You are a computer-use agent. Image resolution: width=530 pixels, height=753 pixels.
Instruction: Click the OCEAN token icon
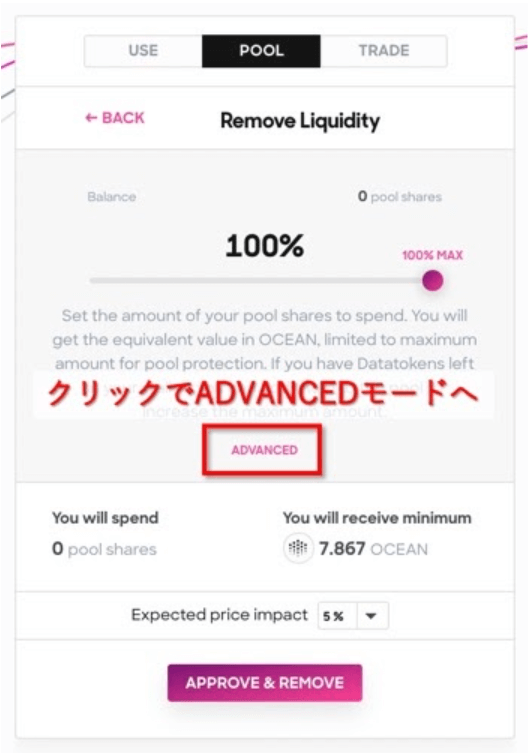[x=298, y=548]
